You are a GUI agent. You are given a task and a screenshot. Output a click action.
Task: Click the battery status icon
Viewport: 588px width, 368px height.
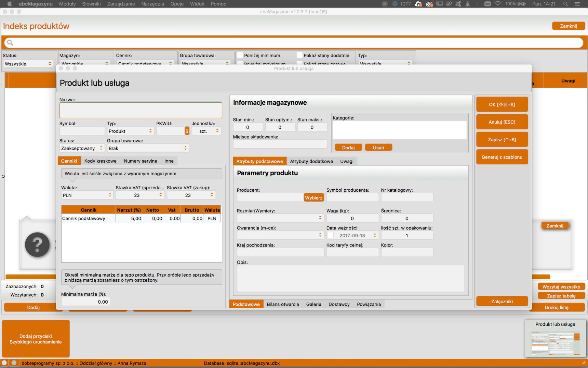[x=522, y=4]
